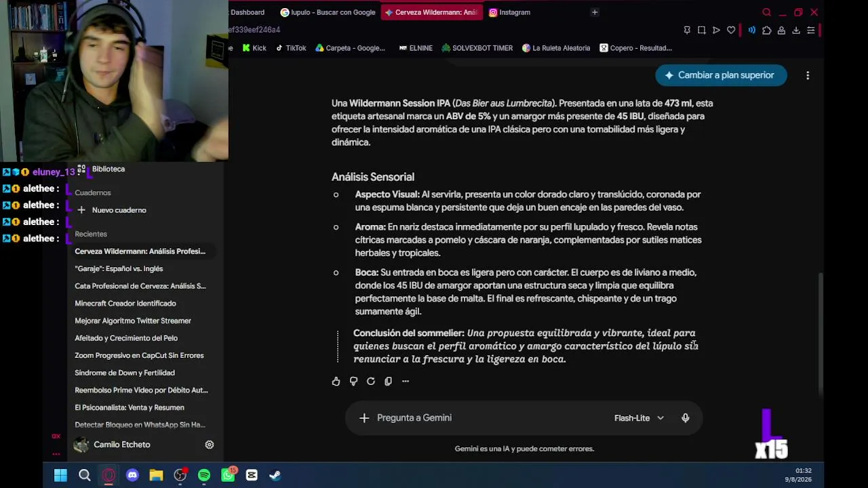Open the Flash-Lite model selector dropdown
The height and width of the screenshot is (488, 868).
(x=639, y=418)
